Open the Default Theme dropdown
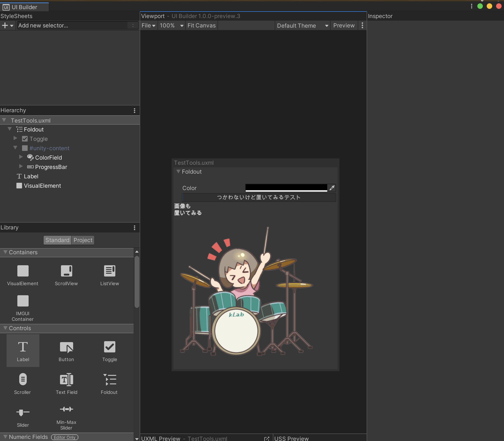Viewport: 504px width, 441px height. 303,26
